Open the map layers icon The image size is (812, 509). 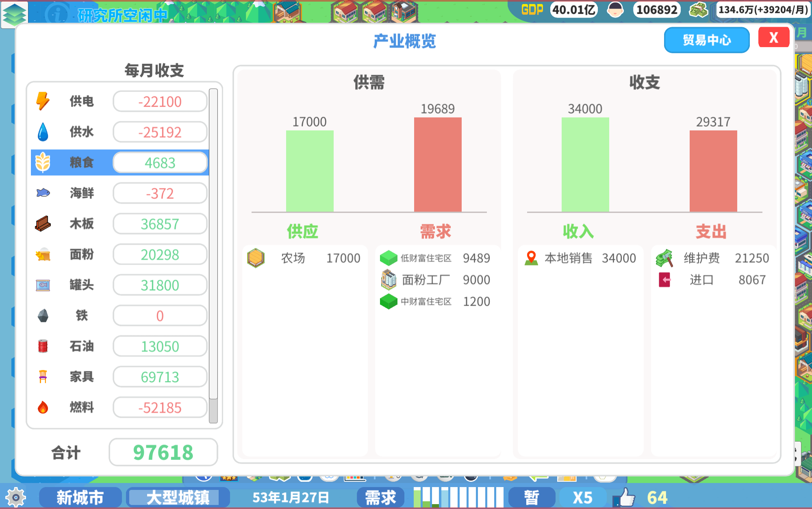[x=14, y=14]
